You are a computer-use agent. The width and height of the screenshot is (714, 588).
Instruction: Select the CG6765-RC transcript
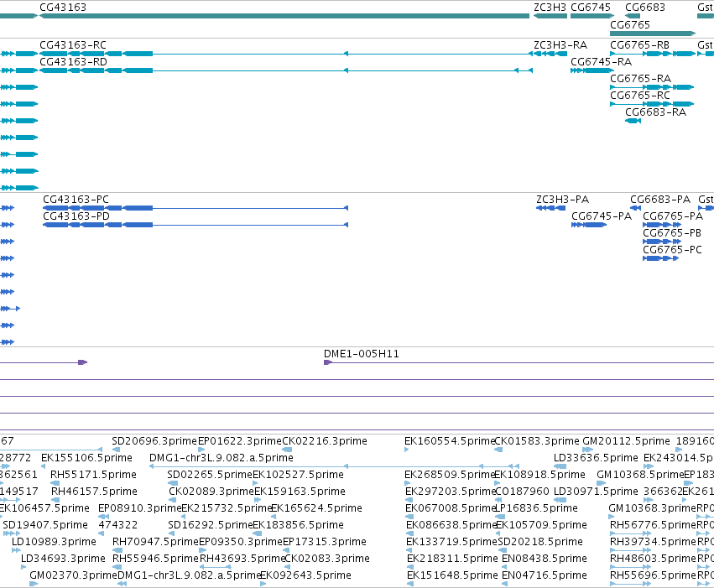(x=640, y=96)
